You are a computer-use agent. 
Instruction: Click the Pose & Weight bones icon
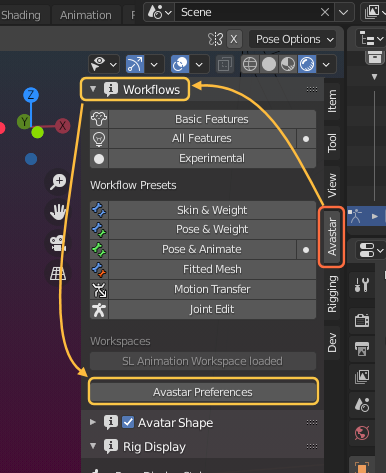pos(99,230)
